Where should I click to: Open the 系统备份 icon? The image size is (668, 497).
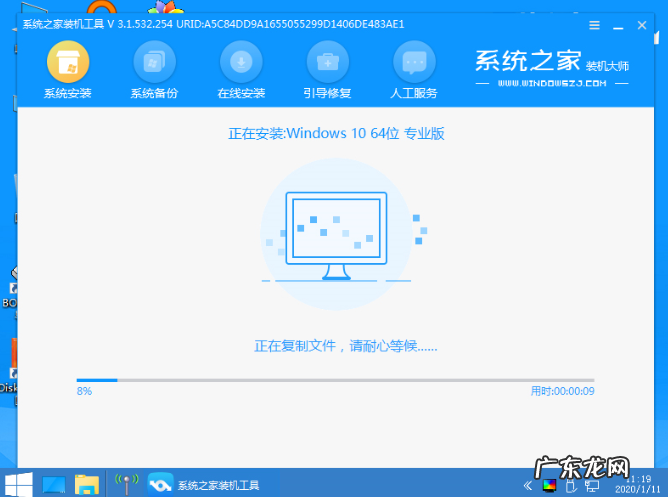(155, 62)
